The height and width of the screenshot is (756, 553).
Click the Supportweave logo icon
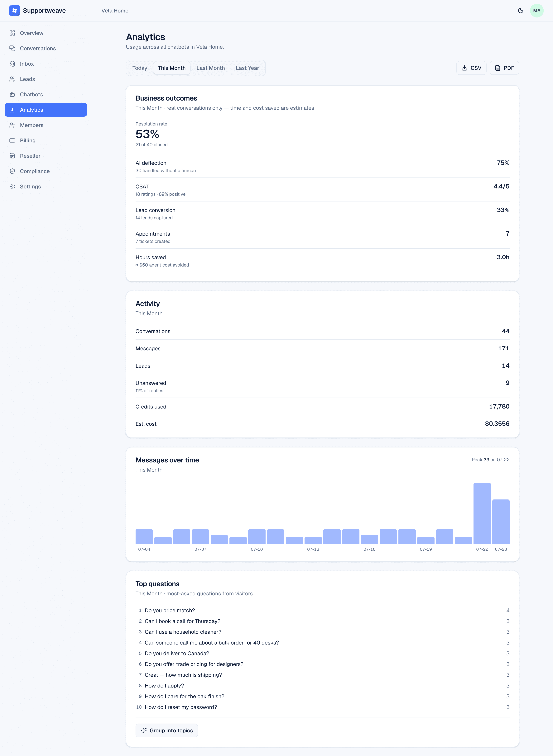pyautogui.click(x=14, y=11)
